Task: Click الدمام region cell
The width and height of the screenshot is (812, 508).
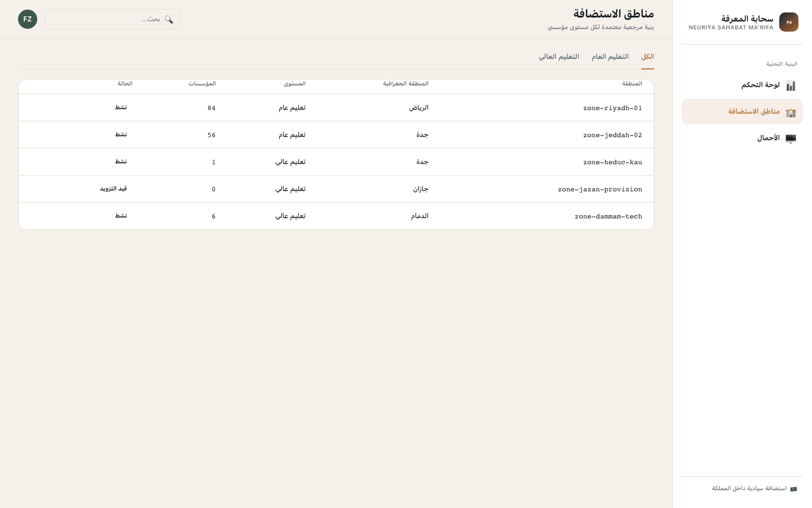Action: point(420,216)
